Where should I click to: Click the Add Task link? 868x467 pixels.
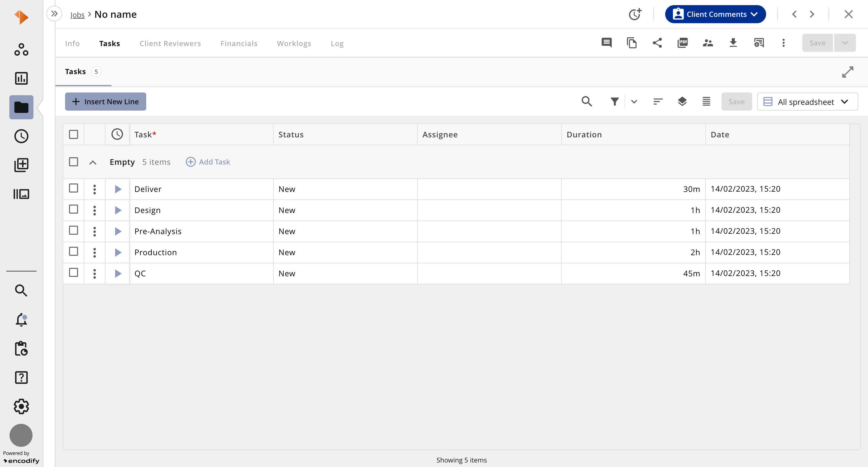[x=208, y=162]
